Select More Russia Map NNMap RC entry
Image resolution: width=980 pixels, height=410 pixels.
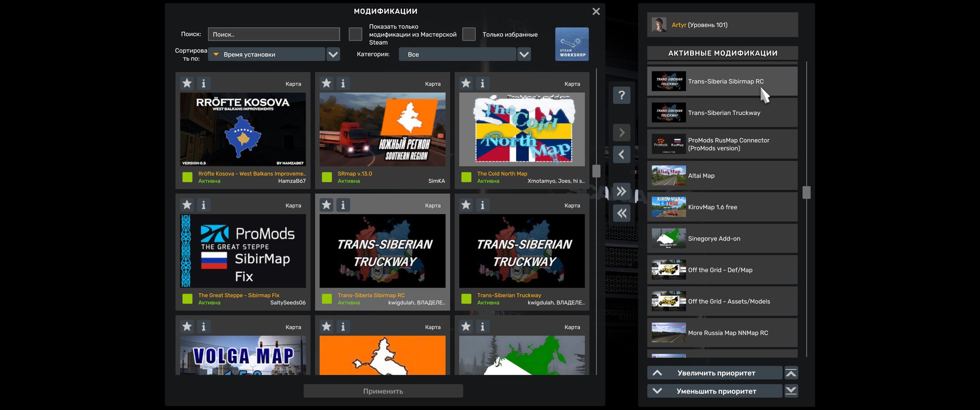click(x=722, y=333)
